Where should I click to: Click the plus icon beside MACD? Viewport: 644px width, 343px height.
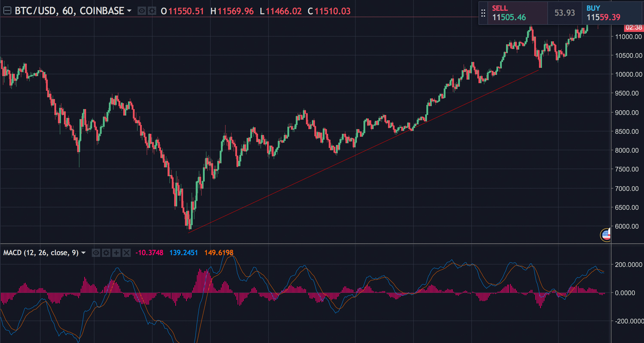116,253
